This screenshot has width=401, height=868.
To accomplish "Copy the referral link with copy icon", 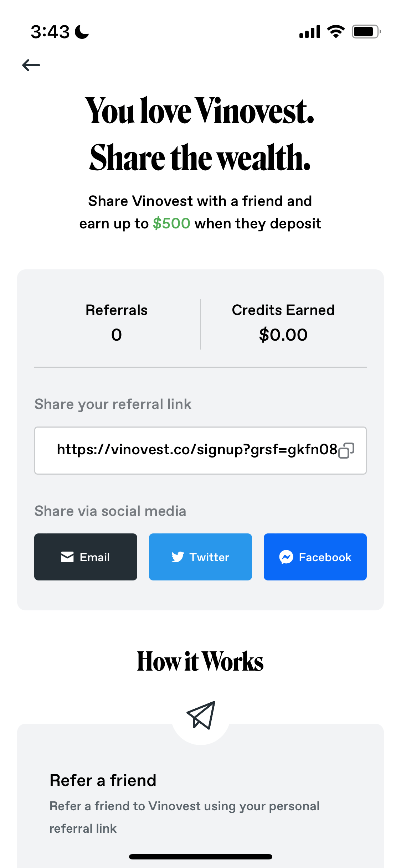I will (346, 450).
